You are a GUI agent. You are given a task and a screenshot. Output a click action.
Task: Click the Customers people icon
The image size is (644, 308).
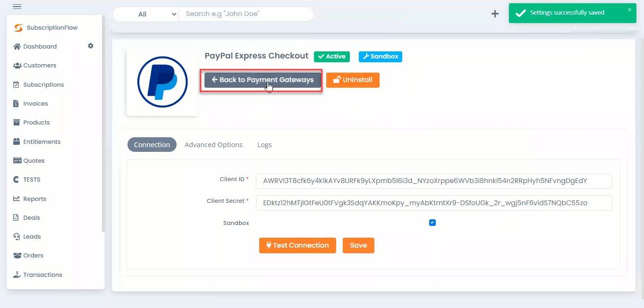(17, 66)
